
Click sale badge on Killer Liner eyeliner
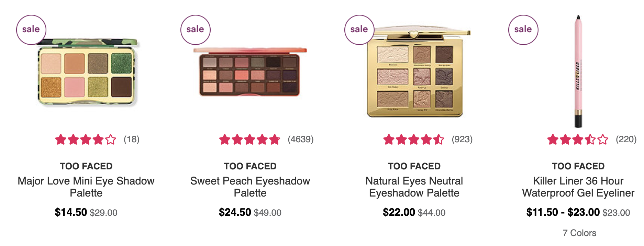coord(523,30)
